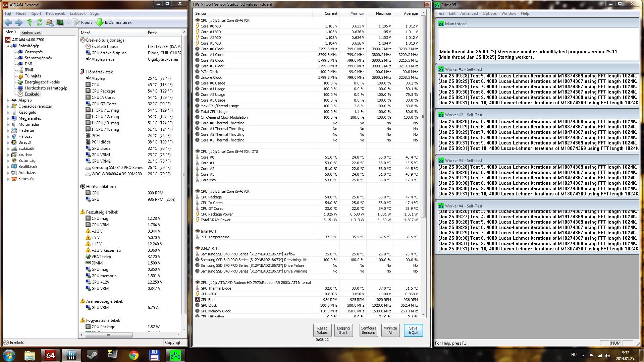Open the AIDA64 user accounts toolbar icon
Image resolution: width=644 pixels, height=362 pixels.
point(50,22)
